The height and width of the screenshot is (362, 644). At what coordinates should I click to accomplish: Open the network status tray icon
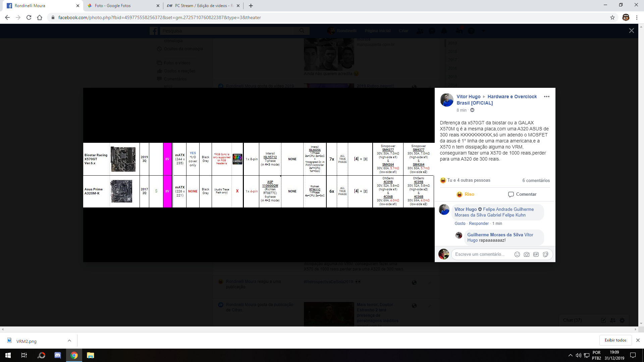pyautogui.click(x=587, y=355)
